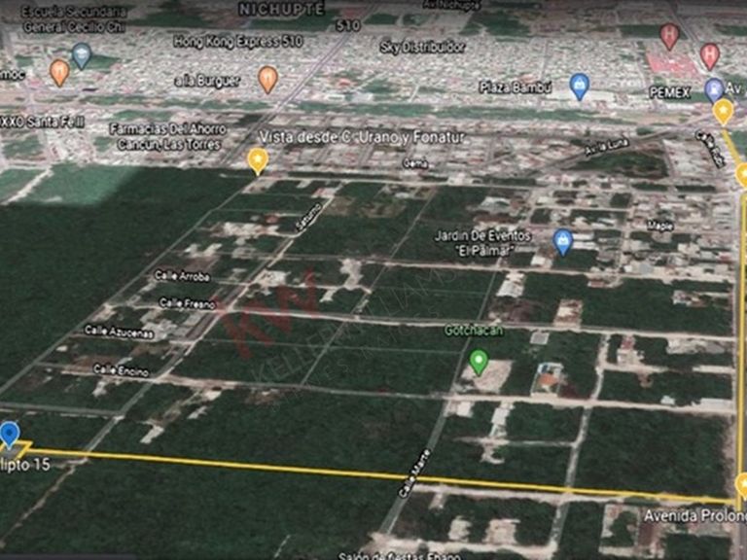This screenshot has height=560, width=747.
Task: Click the a la Burguer label
Action: [207, 81]
